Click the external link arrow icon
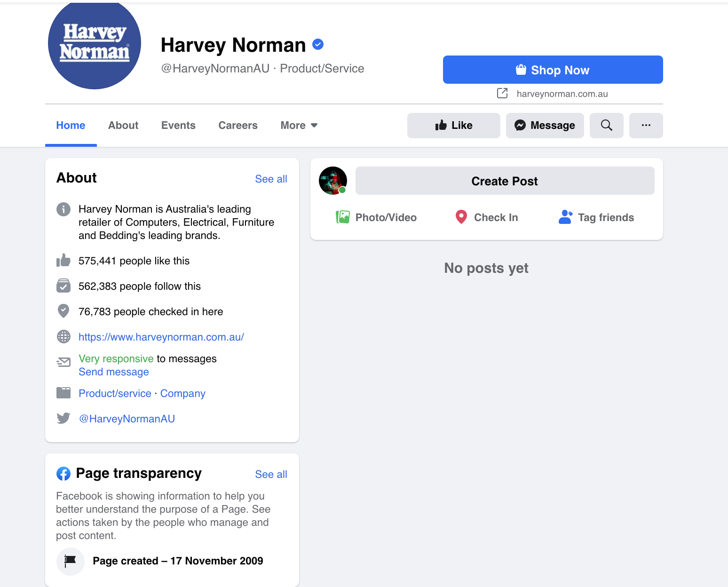The height and width of the screenshot is (587, 728). (x=502, y=93)
